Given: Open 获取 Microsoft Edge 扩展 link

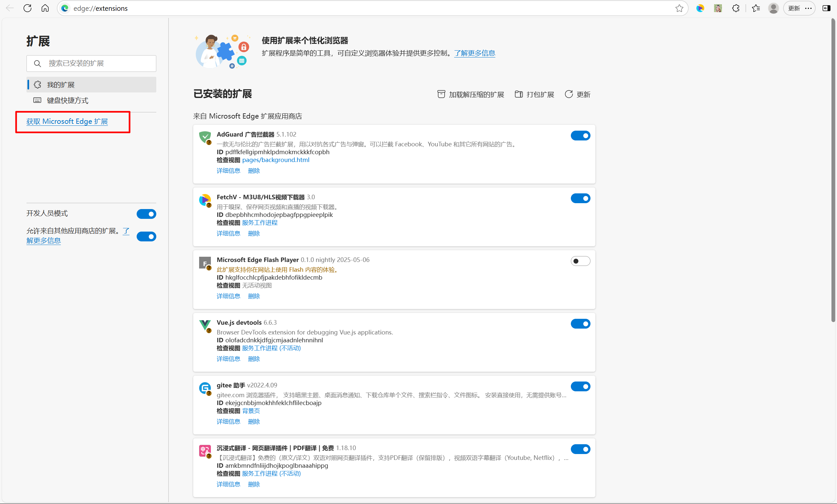Looking at the screenshot, I should (67, 121).
